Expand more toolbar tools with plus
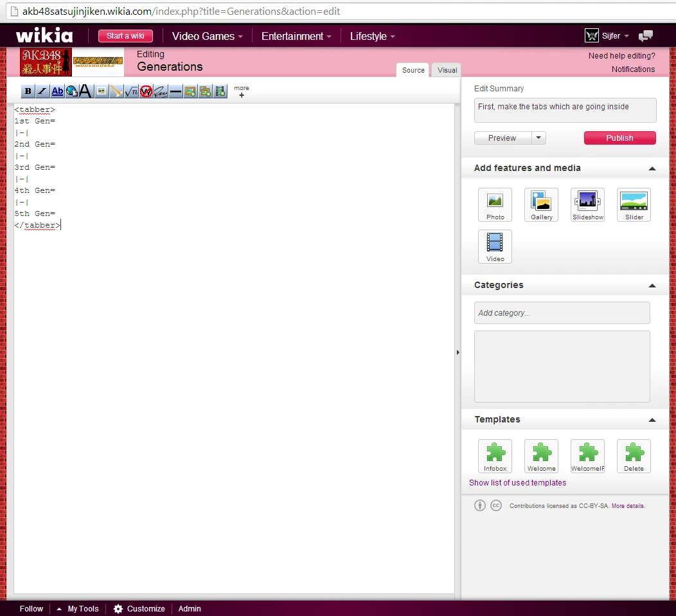The height and width of the screenshot is (616, 676). point(242,95)
